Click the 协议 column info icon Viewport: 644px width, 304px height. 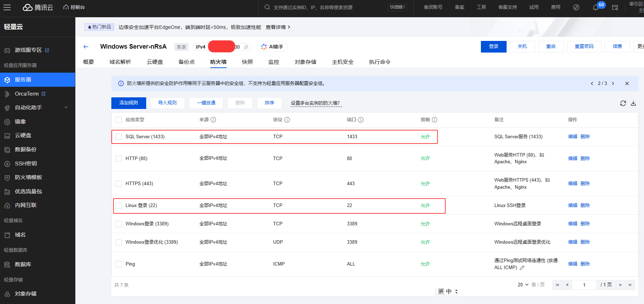(x=287, y=120)
